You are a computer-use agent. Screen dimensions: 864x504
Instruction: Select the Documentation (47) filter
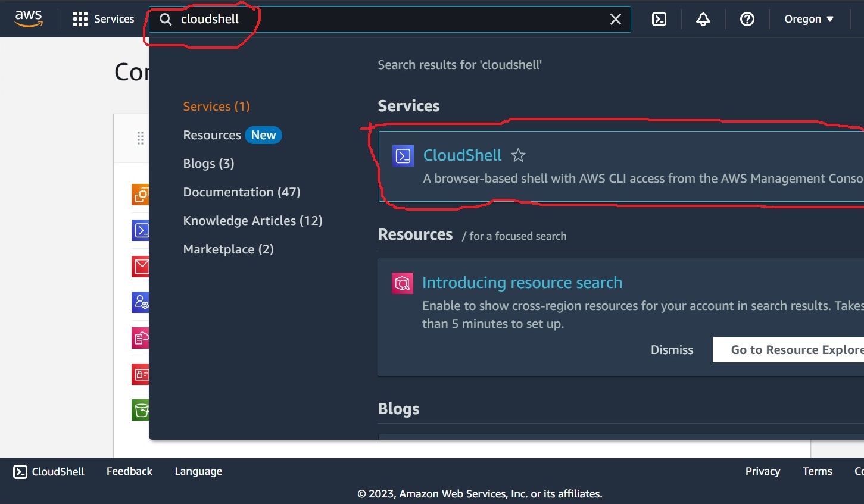click(x=242, y=192)
